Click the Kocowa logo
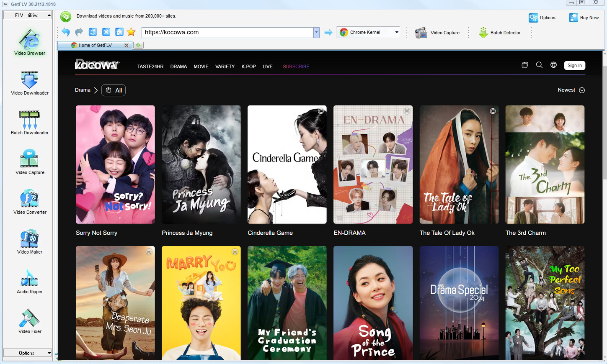Image resolution: width=607 pixels, height=364 pixels. point(97,64)
